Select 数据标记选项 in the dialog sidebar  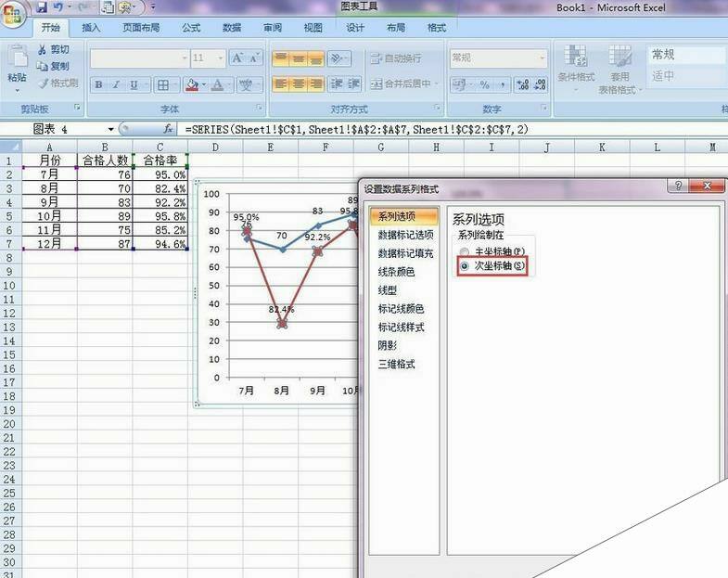[404, 235]
